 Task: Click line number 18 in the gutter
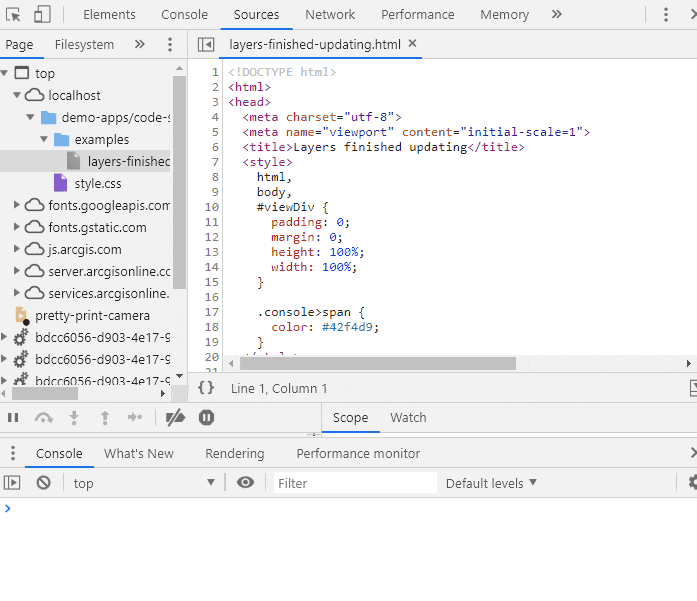tap(212, 327)
